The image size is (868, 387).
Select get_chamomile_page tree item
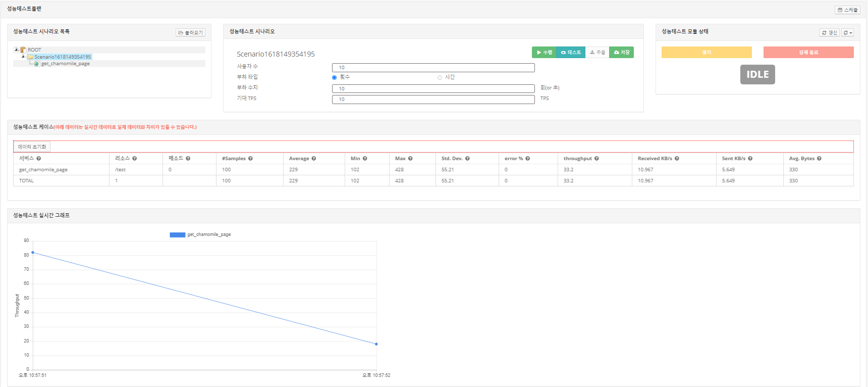point(66,64)
